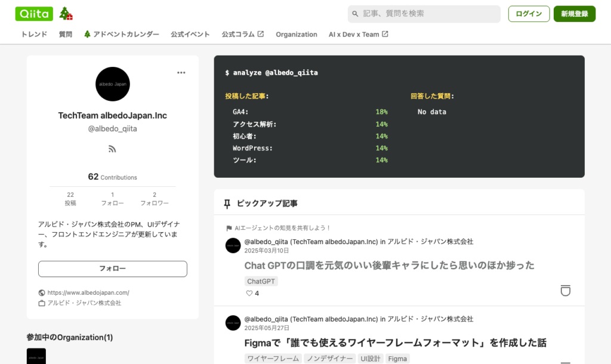Viewport: 611px width, 364px height.
Task: Open the RSS feed icon
Action: point(112,149)
